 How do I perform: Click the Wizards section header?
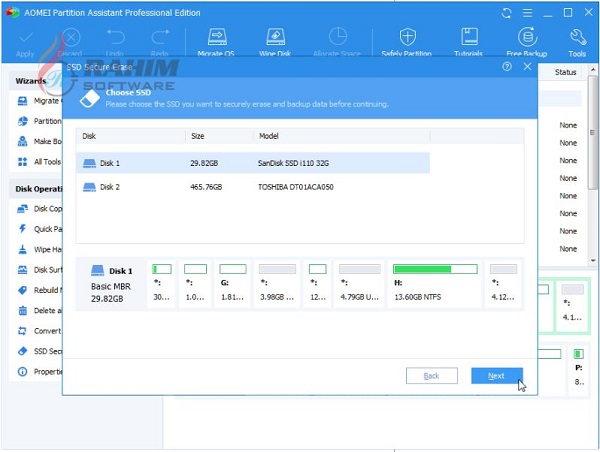coord(31,81)
